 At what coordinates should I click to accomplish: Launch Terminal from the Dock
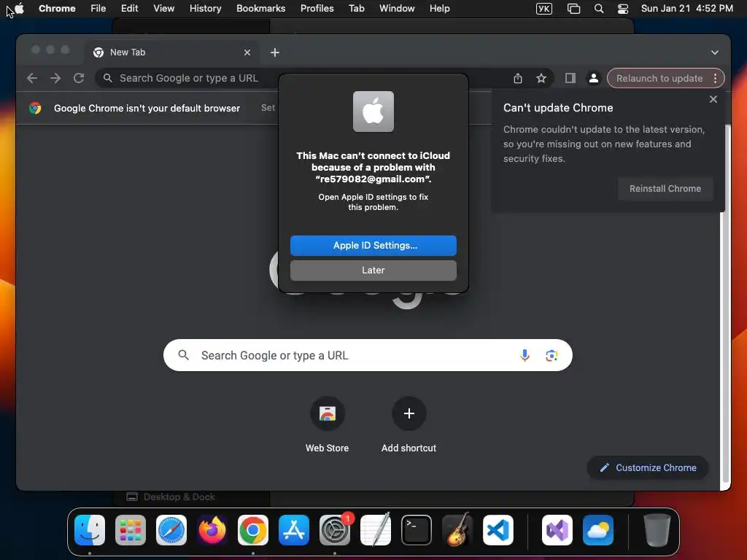[x=417, y=530]
